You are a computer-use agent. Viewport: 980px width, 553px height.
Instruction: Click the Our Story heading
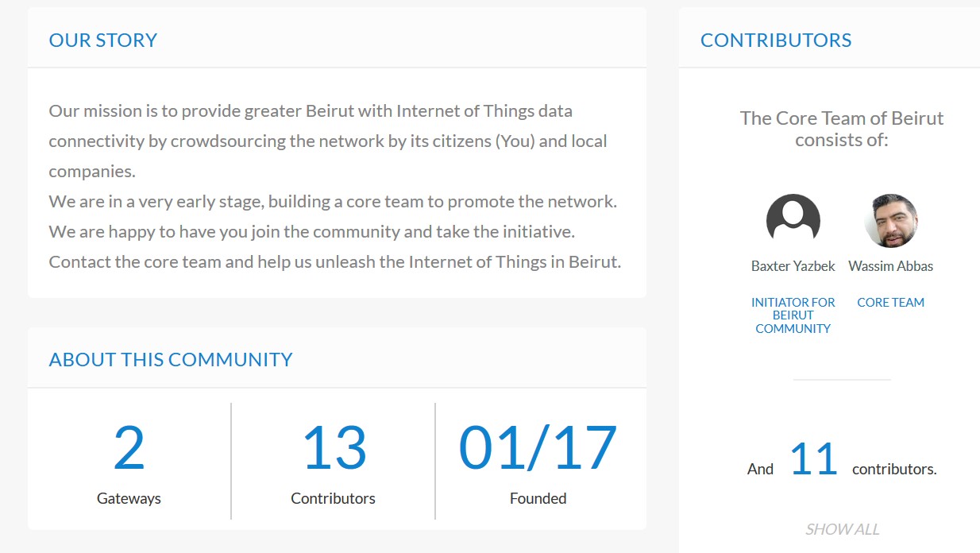click(103, 41)
